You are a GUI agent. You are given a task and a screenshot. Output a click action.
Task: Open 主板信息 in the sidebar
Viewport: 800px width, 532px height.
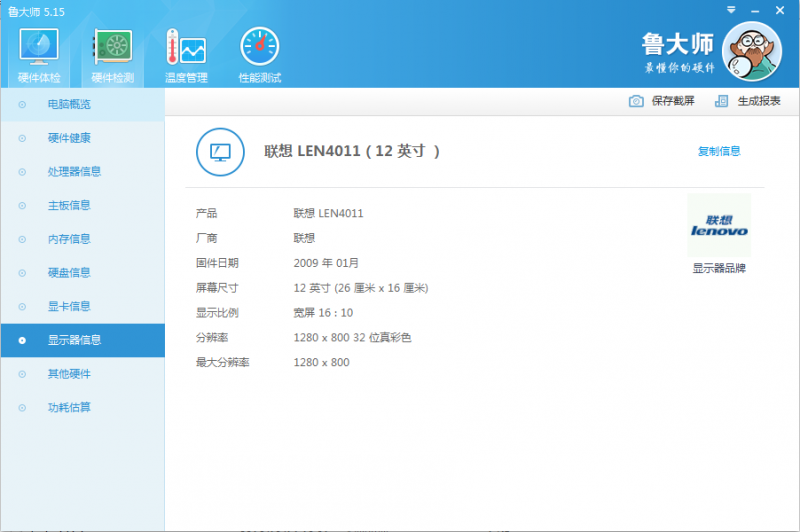(x=83, y=206)
